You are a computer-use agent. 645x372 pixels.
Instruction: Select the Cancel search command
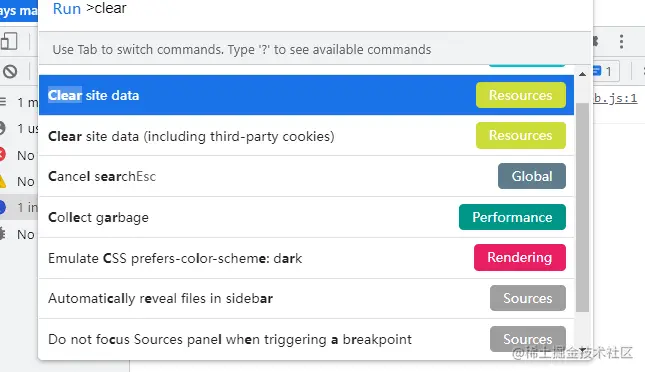[306, 176]
